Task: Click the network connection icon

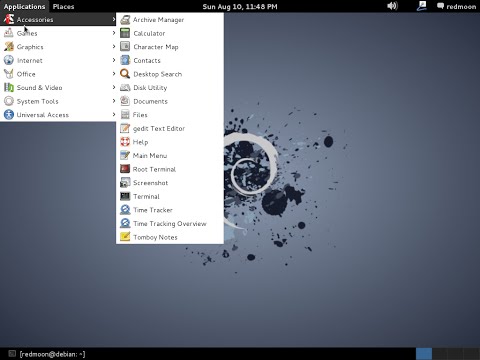Action: coord(422,6)
